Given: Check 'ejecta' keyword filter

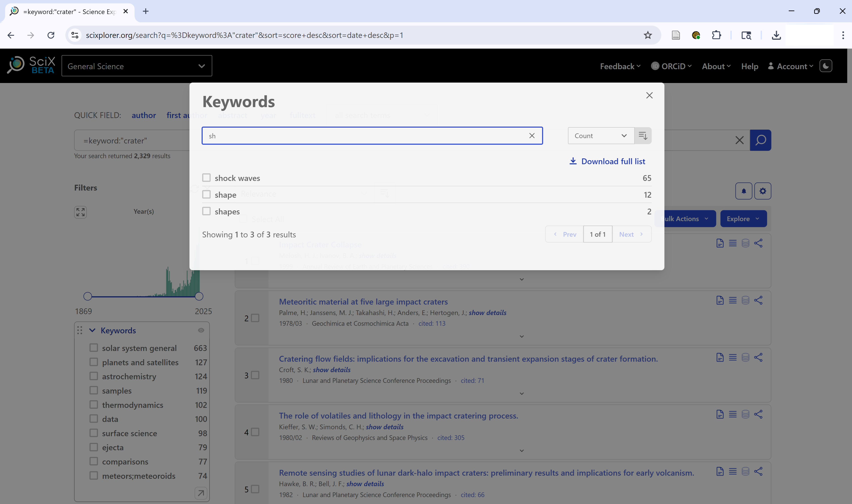Looking at the screenshot, I should (x=94, y=447).
